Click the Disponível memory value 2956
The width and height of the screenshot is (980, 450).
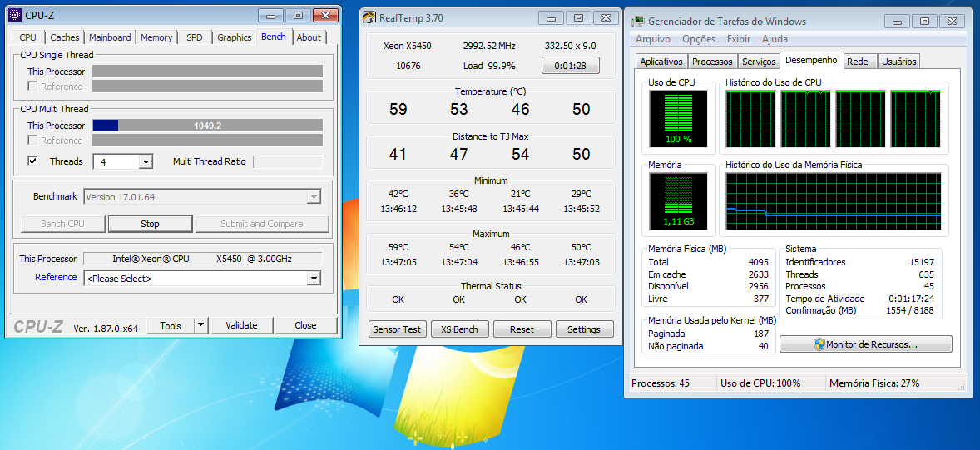758,286
